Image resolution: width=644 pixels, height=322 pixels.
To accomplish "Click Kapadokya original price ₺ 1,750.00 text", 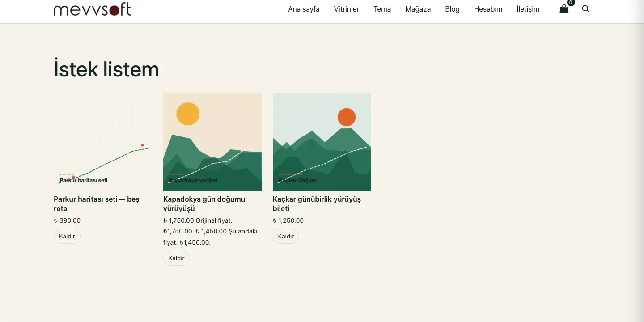I will tap(178, 220).
